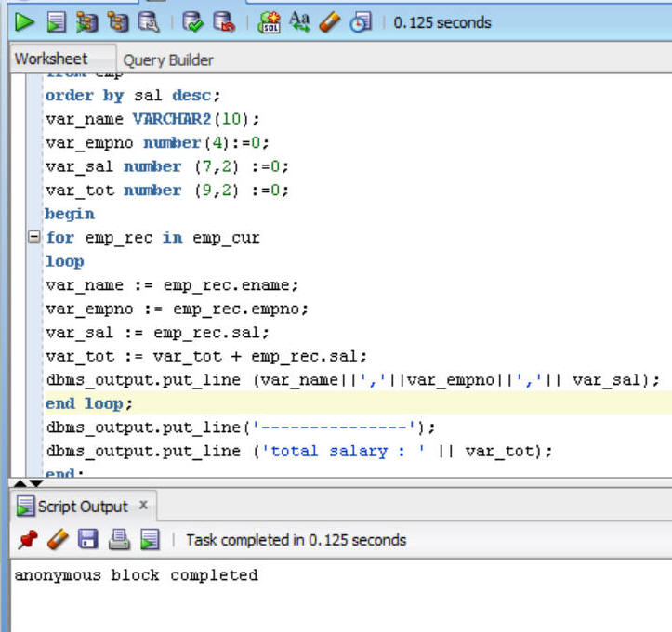Click the 'var_empno number(4):=0;' line

157,143
